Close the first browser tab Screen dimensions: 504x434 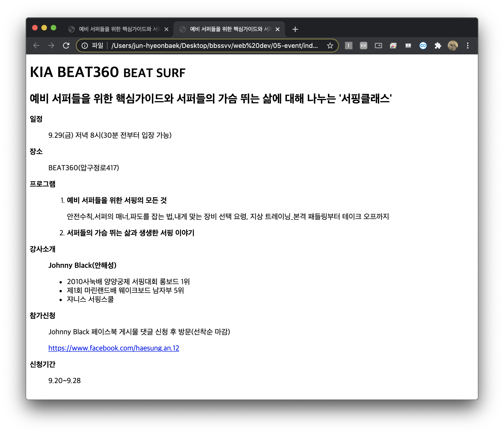point(166,30)
